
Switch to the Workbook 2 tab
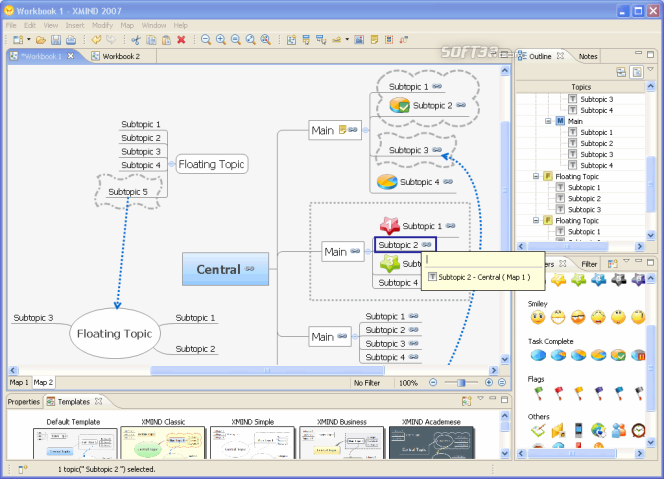tap(121, 56)
